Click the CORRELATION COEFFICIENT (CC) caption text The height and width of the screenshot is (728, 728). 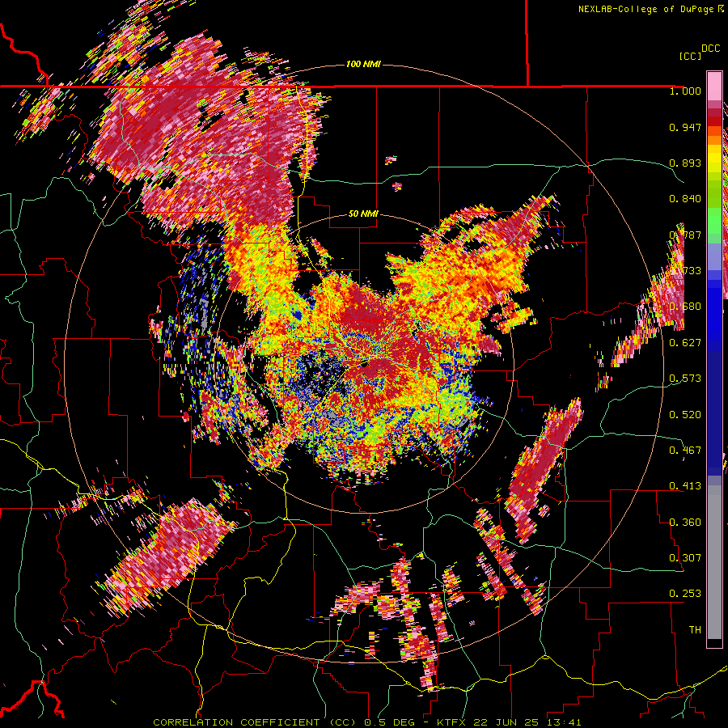point(255,722)
